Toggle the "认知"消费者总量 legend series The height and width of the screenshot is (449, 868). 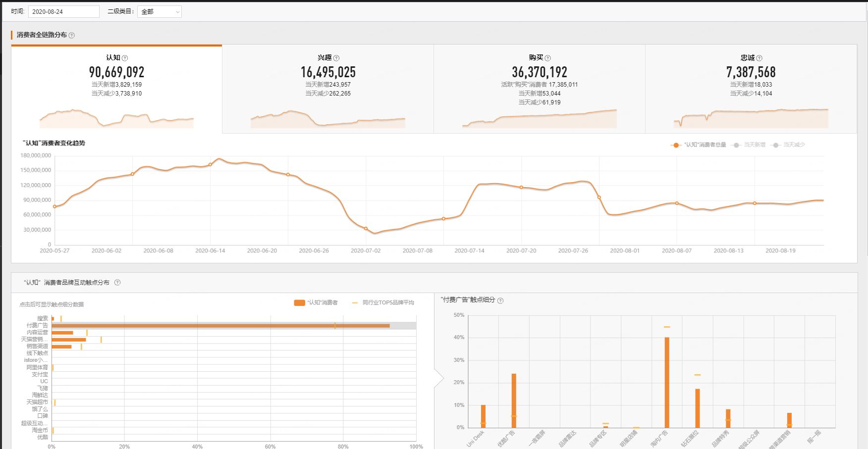pyautogui.click(x=699, y=145)
